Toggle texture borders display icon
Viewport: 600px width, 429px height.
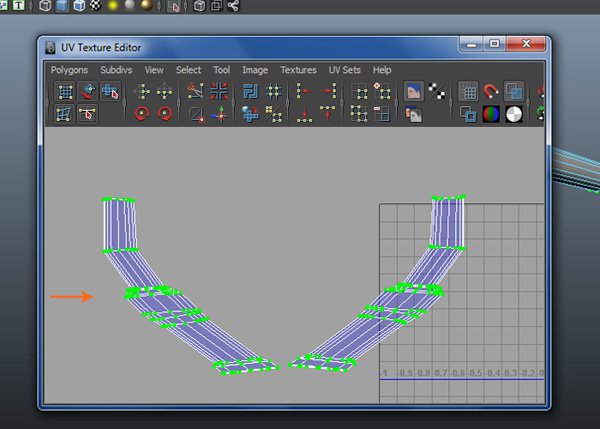[468, 114]
